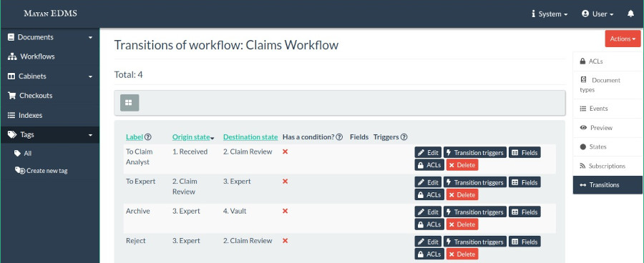
Task: Click the red X in Reject row
Action: [x=285, y=240]
